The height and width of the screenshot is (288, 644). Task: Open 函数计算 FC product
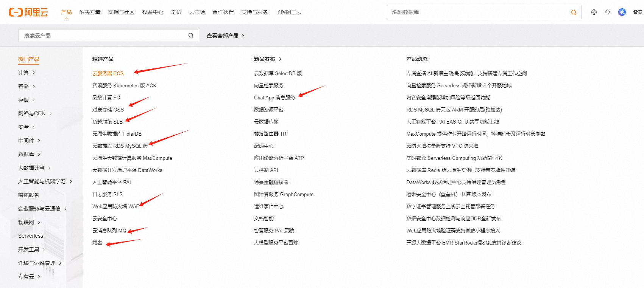[106, 98]
